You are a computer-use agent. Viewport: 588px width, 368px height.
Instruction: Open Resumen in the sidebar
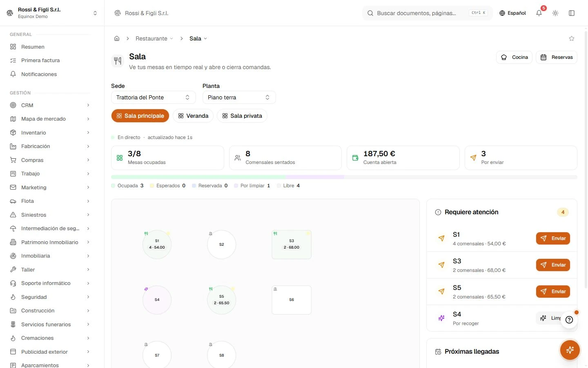(50, 47)
